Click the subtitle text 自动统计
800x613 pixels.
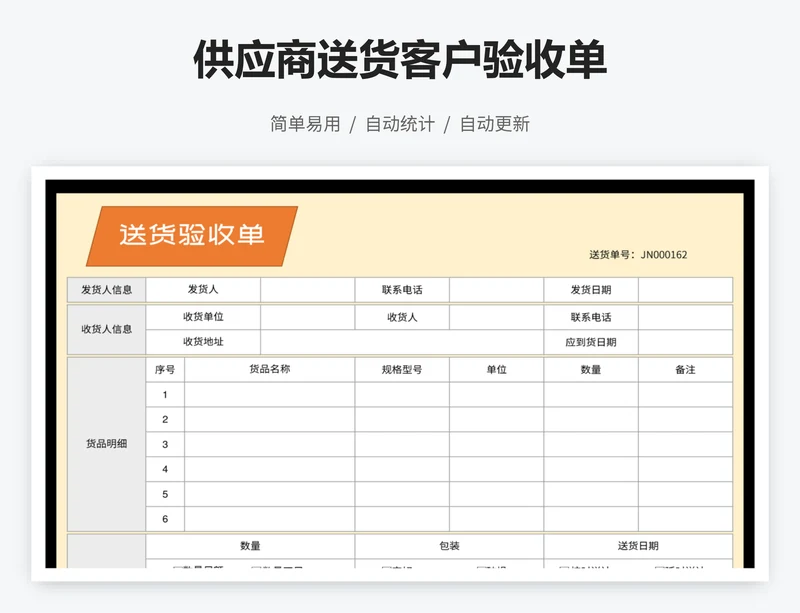pyautogui.click(x=400, y=124)
